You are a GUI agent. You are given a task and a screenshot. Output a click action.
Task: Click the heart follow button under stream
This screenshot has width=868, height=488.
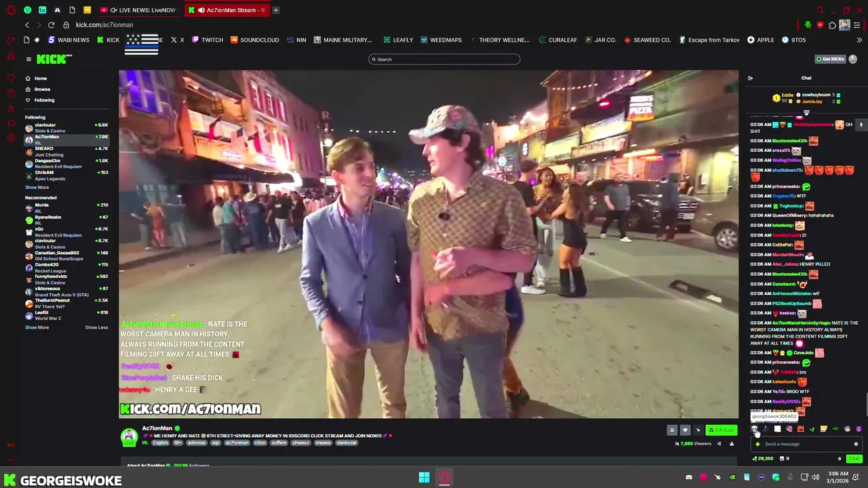[685, 430]
